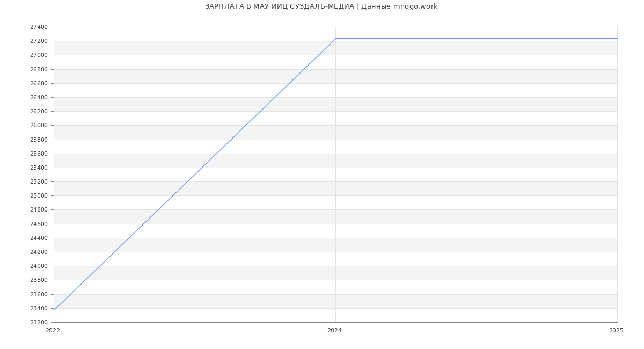Click the middle of the rising line segment
Image resolution: width=644 pixels, height=349 pixels.
point(195,174)
